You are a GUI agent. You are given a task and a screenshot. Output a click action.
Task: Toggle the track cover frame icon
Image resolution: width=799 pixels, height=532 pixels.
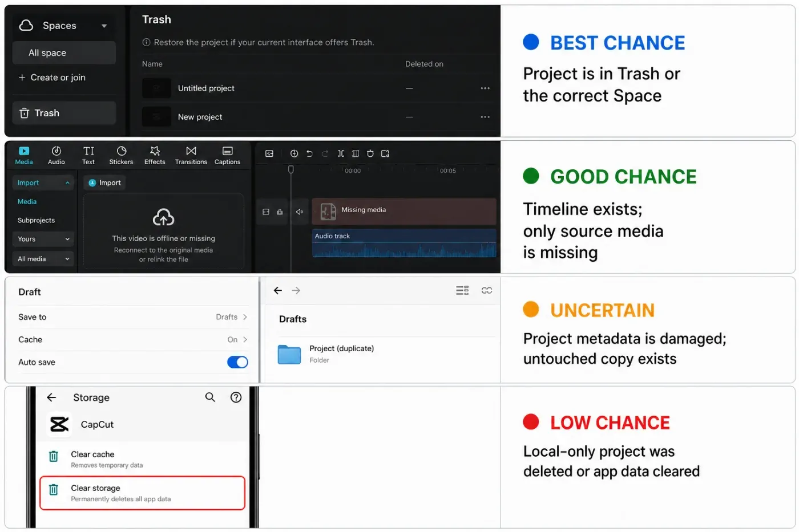tap(266, 212)
